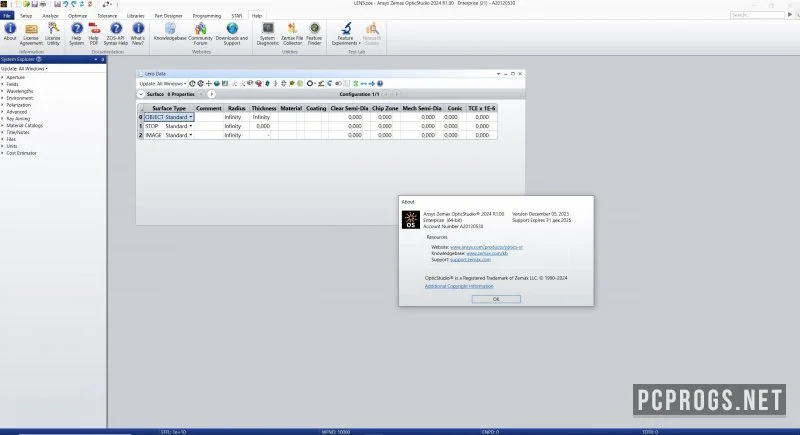Switch to the Analyze tab
The image size is (800, 435).
pos(51,16)
